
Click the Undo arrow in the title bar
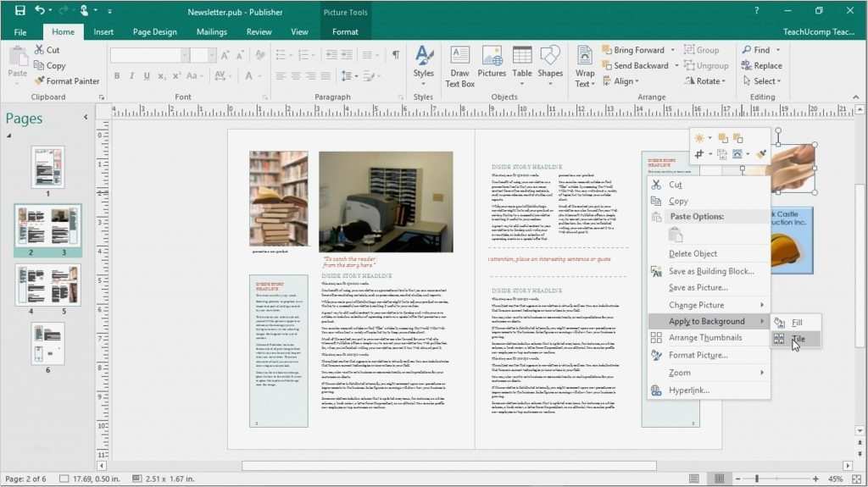click(41, 10)
